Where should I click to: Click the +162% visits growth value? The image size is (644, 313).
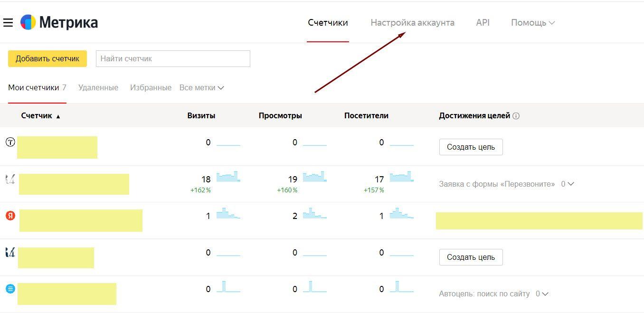pyautogui.click(x=200, y=190)
